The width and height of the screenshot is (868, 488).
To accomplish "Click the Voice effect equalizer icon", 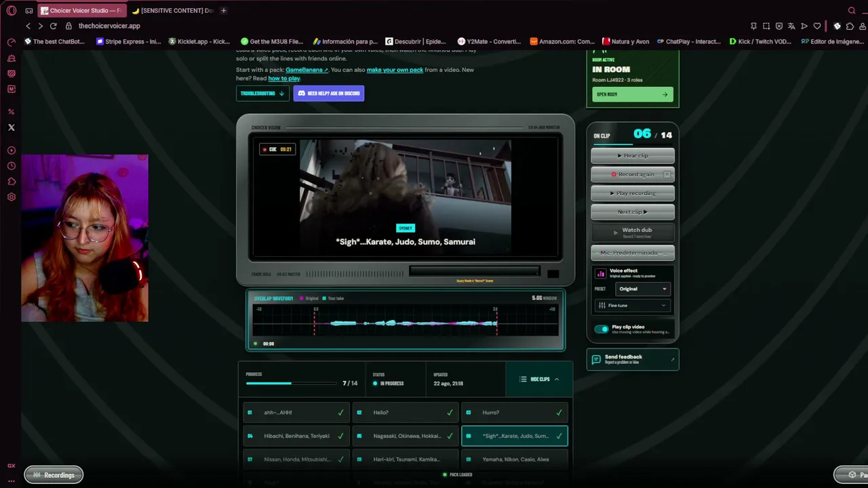I will pos(601,274).
